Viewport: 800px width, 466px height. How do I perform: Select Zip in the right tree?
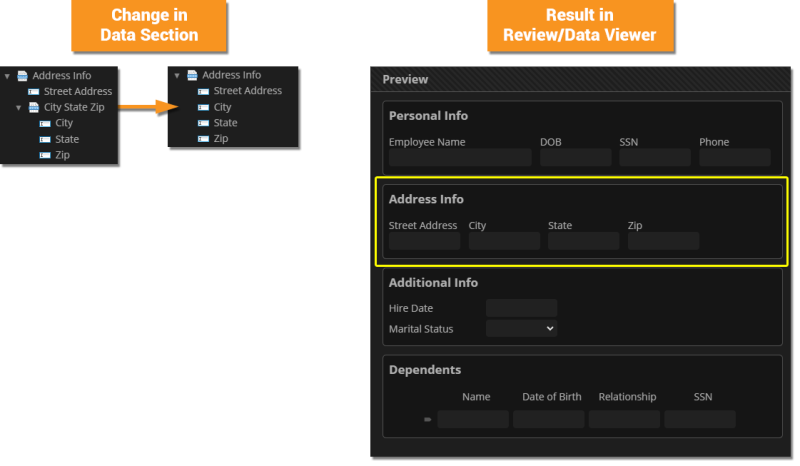click(221, 139)
